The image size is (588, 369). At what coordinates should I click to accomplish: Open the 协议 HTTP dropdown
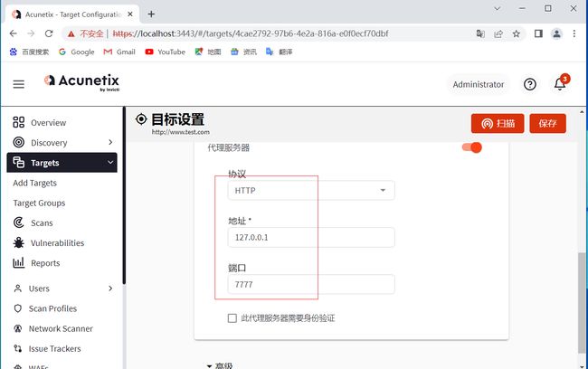pos(311,190)
